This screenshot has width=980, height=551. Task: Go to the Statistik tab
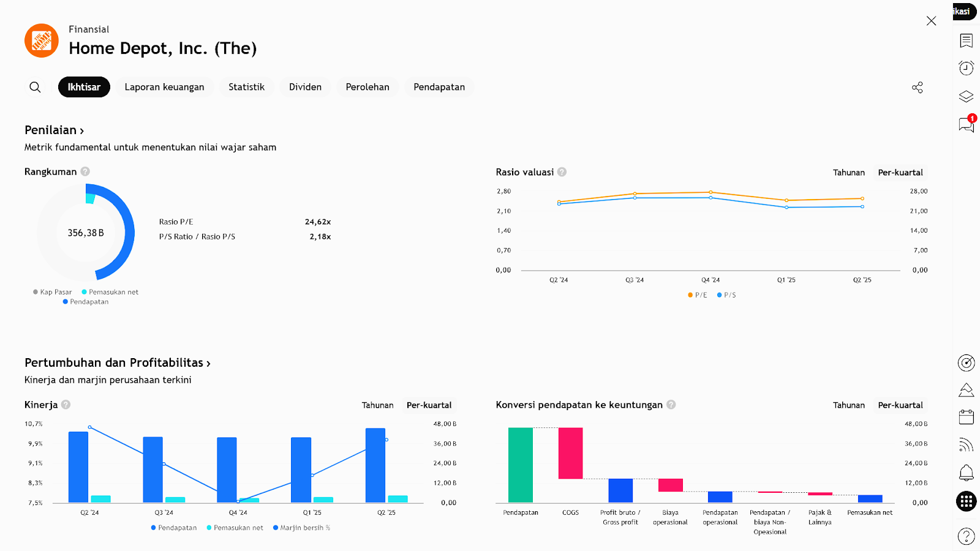pos(246,87)
